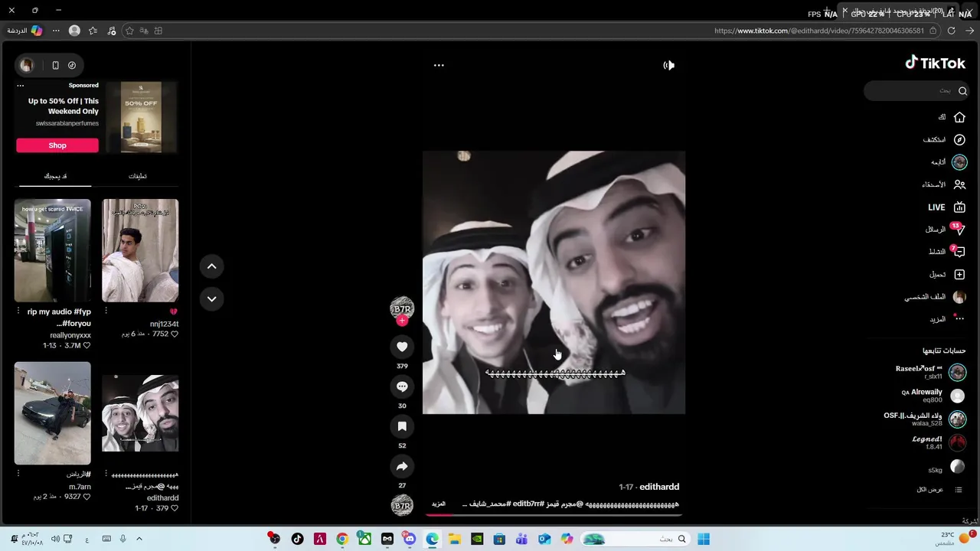Click the TikTok coin icon in top-left pill
The height and width of the screenshot is (551, 980).
[72, 65]
